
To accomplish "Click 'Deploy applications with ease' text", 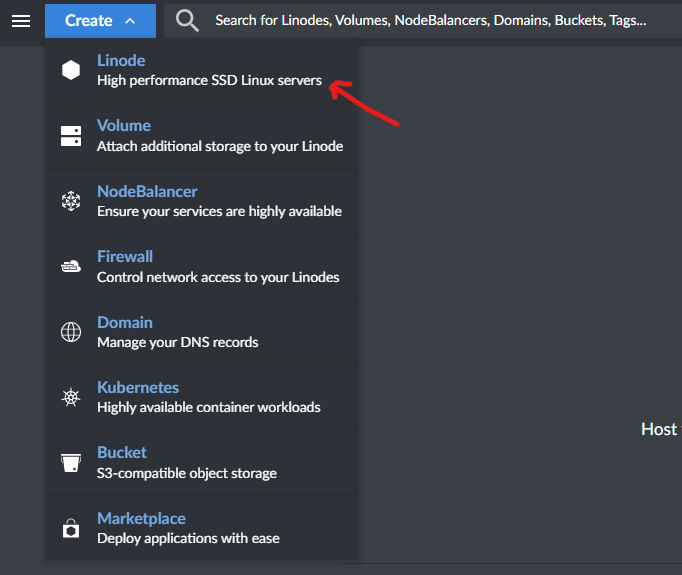I will (188, 538).
